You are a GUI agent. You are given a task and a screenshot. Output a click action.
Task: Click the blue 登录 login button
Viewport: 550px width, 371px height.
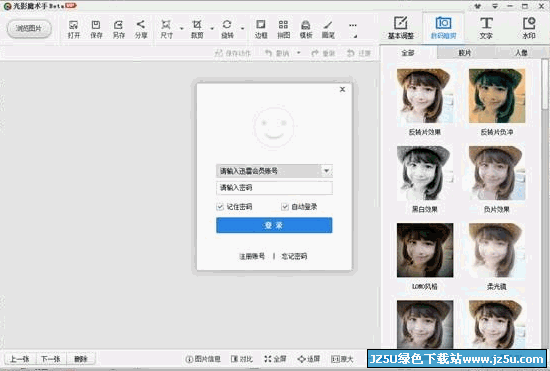[x=274, y=225]
